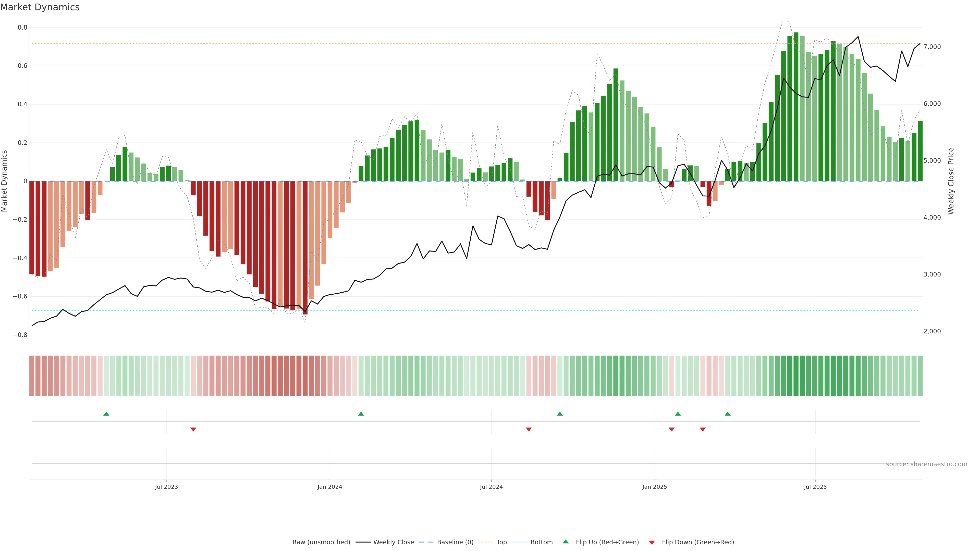Select the flip-up marker just after Jan 2024
Screen dimensions: 980x551
(x=361, y=414)
